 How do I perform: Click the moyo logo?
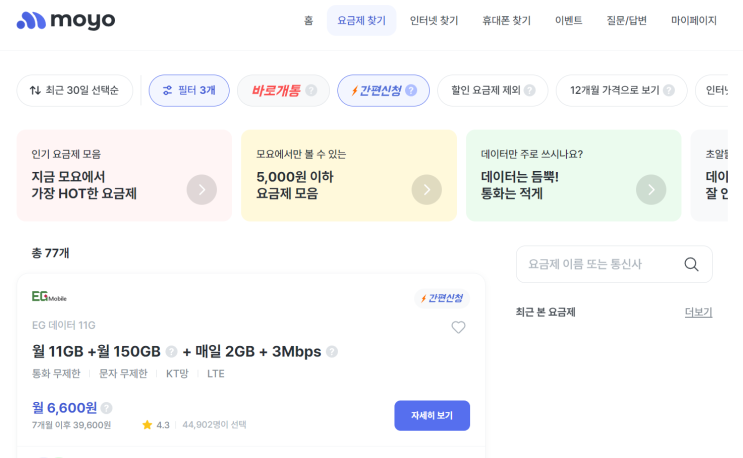66,21
